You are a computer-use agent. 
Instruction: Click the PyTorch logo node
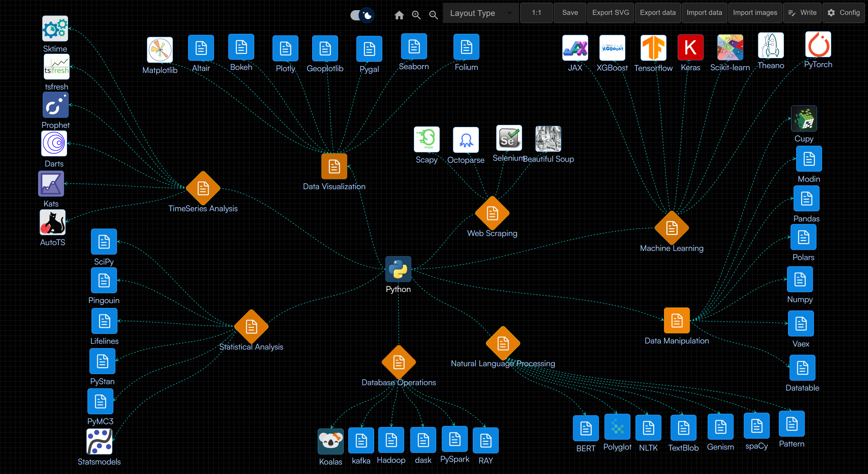818,45
